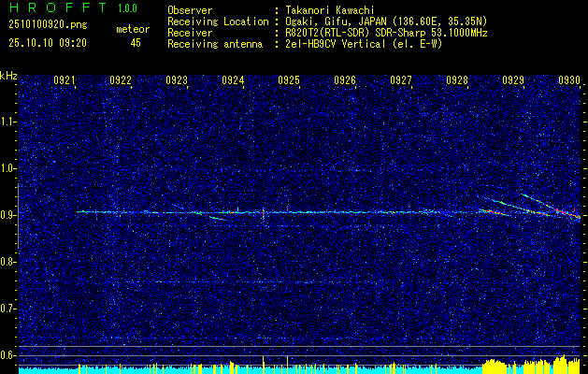Click the 0.7 kHz axis label

[8, 309]
